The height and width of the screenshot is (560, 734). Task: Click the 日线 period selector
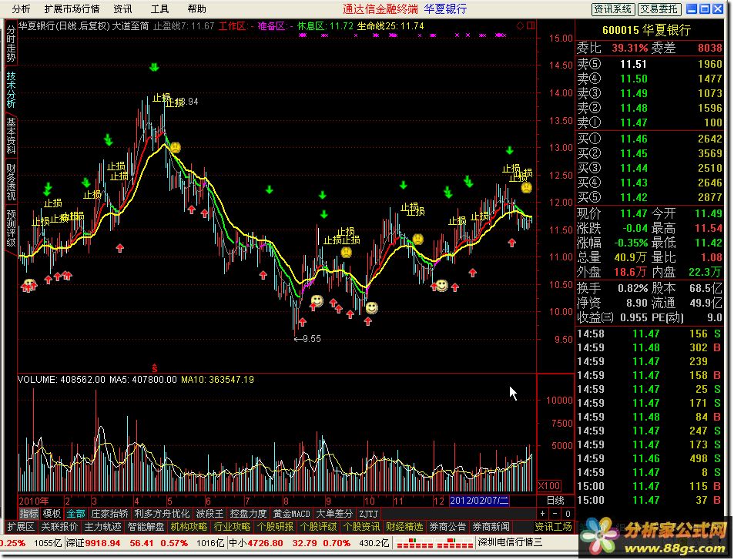click(555, 501)
